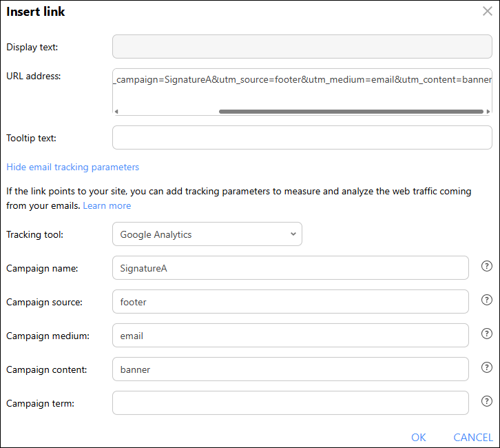Click the Tracking tool: label

[34, 234]
